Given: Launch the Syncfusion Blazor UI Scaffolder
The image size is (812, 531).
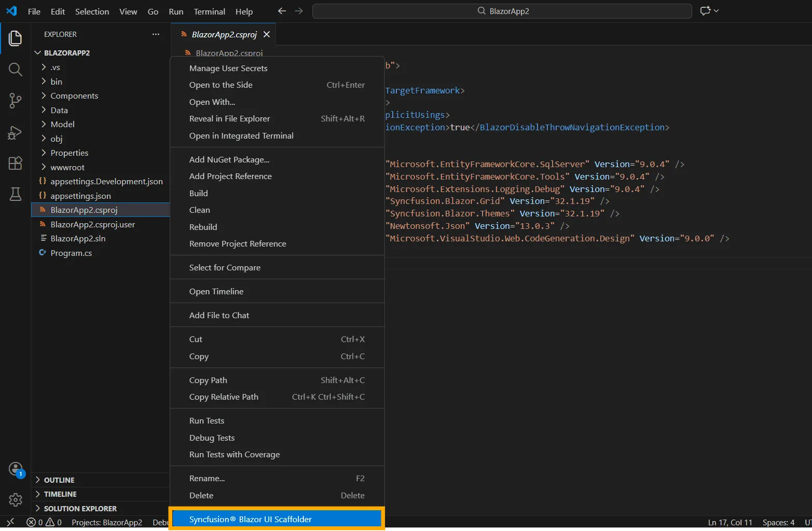Looking at the screenshot, I should coord(251,519).
